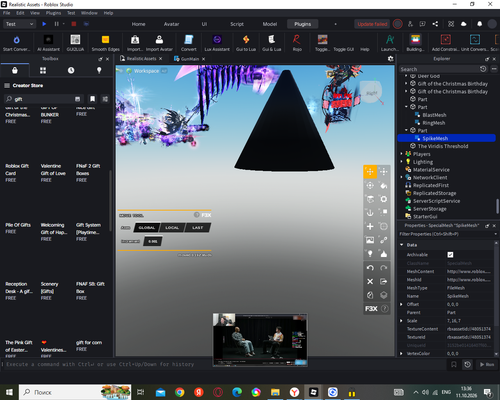The height and width of the screenshot is (400, 500).
Task: Open the Avatar ribbon tab
Action: [171, 24]
